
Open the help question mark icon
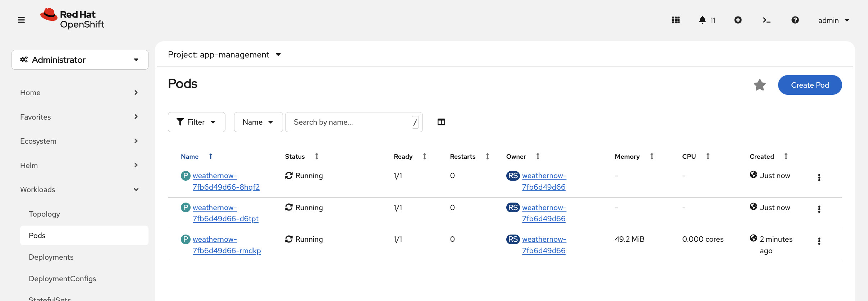(x=795, y=20)
